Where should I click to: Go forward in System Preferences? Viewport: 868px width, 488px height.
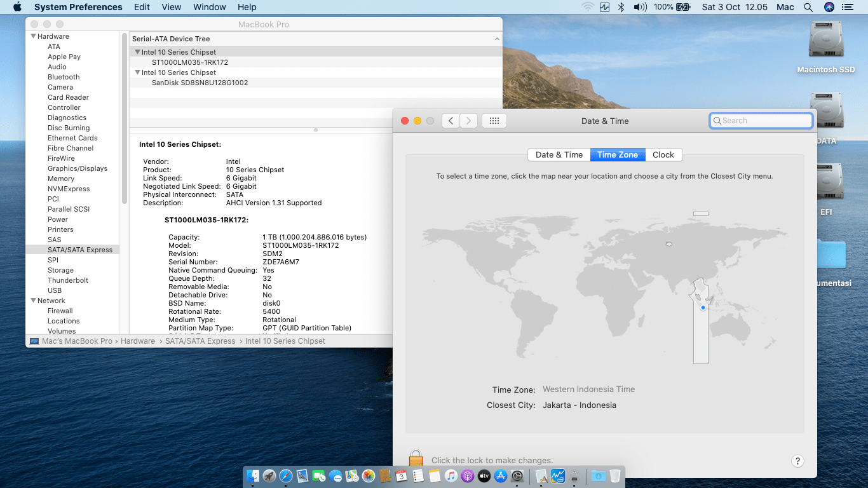pos(469,121)
